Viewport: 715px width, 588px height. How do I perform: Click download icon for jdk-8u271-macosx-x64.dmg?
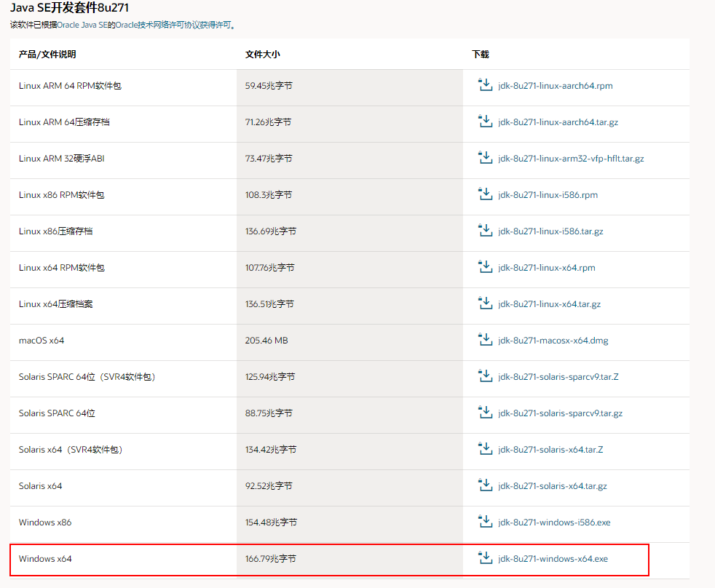click(x=485, y=340)
